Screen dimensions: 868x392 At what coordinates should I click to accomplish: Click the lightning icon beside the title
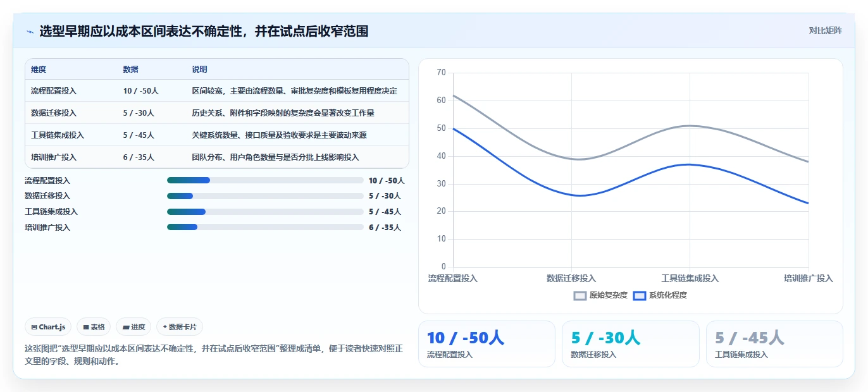coord(30,31)
